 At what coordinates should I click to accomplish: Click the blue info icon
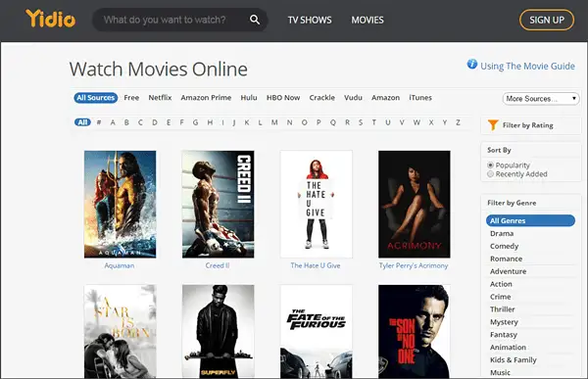point(471,64)
